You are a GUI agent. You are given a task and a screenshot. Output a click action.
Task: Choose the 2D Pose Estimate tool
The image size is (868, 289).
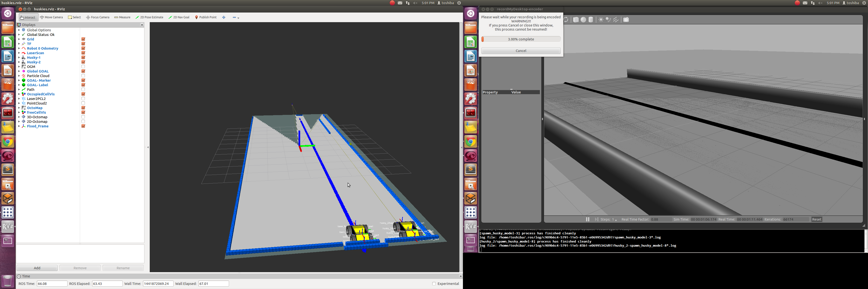[x=149, y=17]
